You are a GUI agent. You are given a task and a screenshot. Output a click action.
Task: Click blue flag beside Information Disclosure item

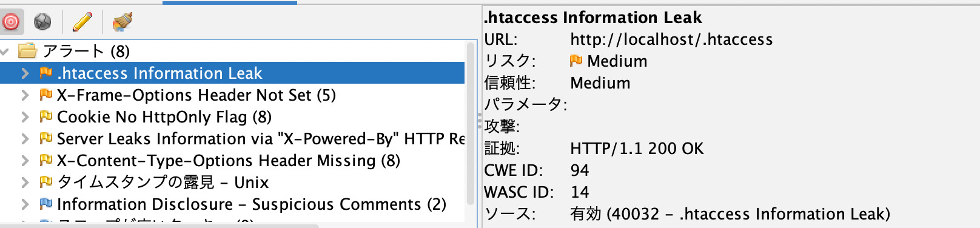[45, 204]
